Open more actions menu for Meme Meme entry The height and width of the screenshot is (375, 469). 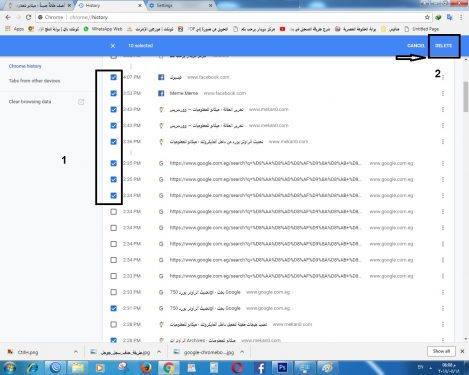click(x=443, y=93)
